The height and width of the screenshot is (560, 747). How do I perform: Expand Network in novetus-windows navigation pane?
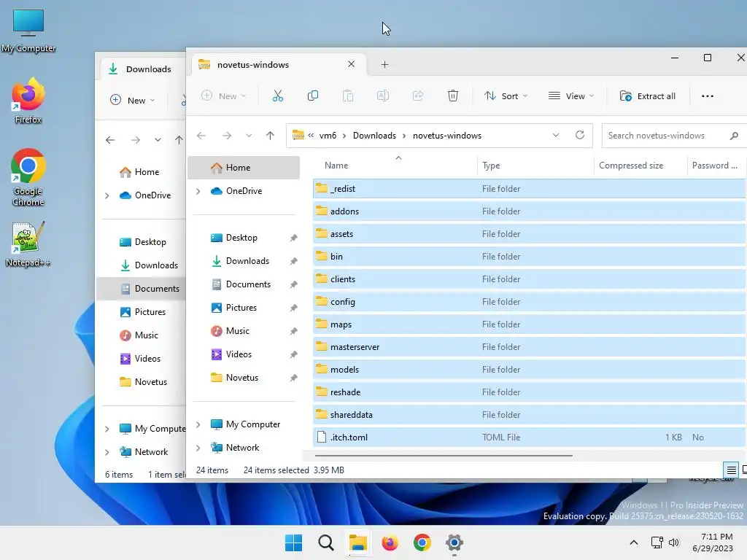point(198,448)
